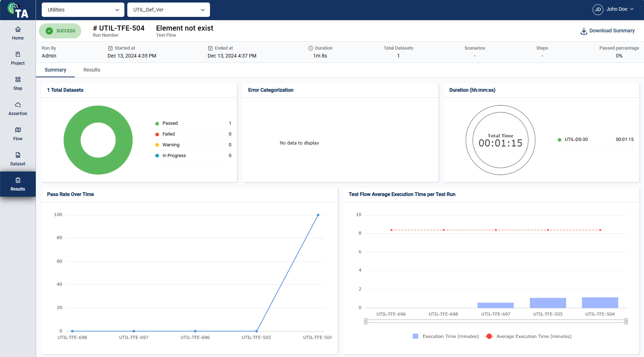Screen dimensions: 644x357
Task: Click the UTIL-TFE-504 bar in execution chart
Action: [x=600, y=303]
